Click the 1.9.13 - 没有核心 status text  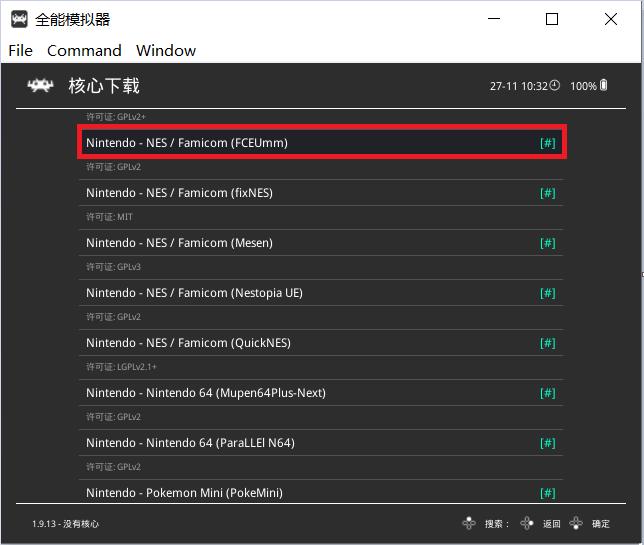65,524
